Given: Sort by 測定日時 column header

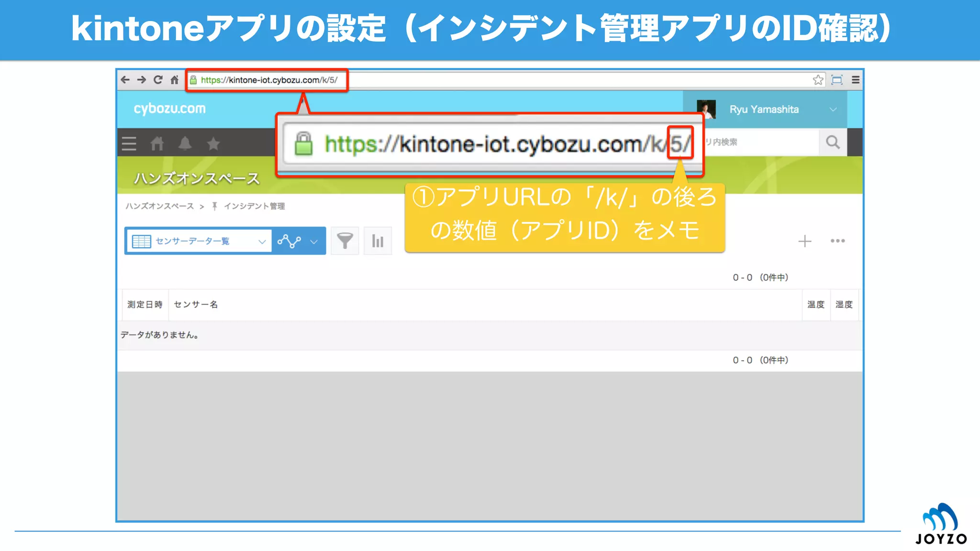Looking at the screenshot, I should [x=145, y=305].
